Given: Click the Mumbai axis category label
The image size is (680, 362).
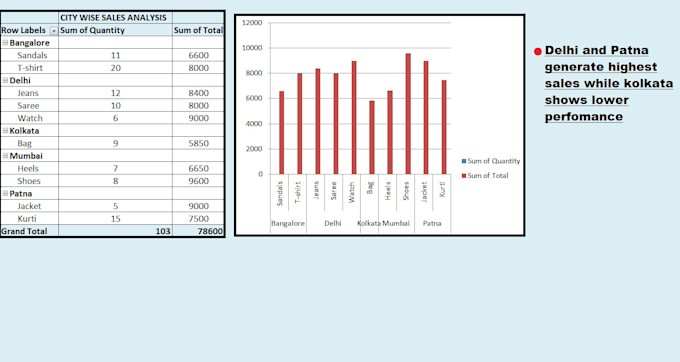Looking at the screenshot, I should (x=396, y=223).
